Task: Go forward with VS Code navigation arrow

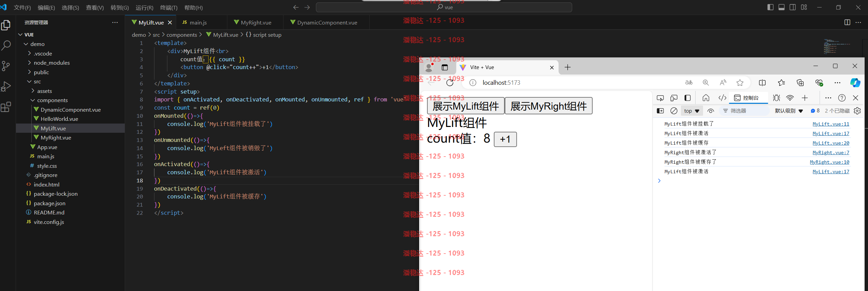Action: (307, 7)
